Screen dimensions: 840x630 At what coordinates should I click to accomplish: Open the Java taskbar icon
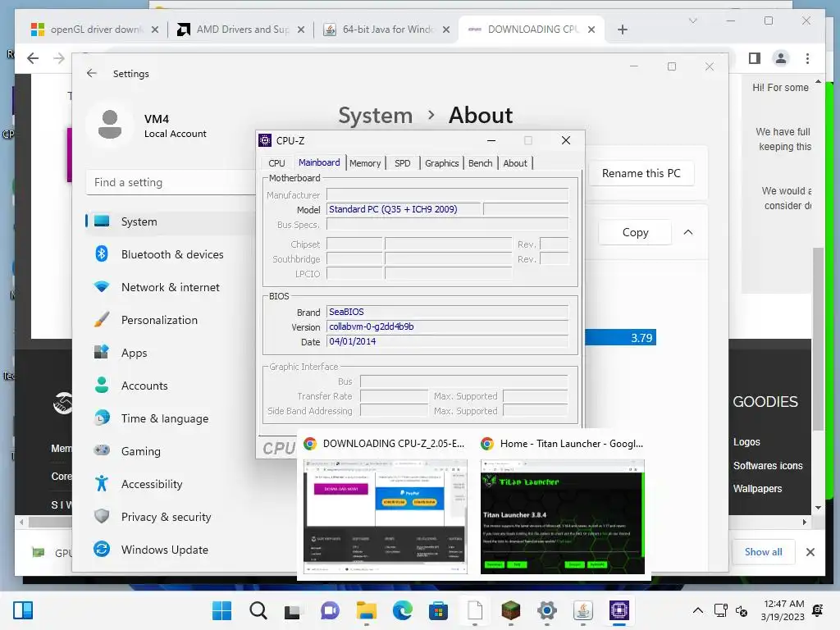pos(583,610)
